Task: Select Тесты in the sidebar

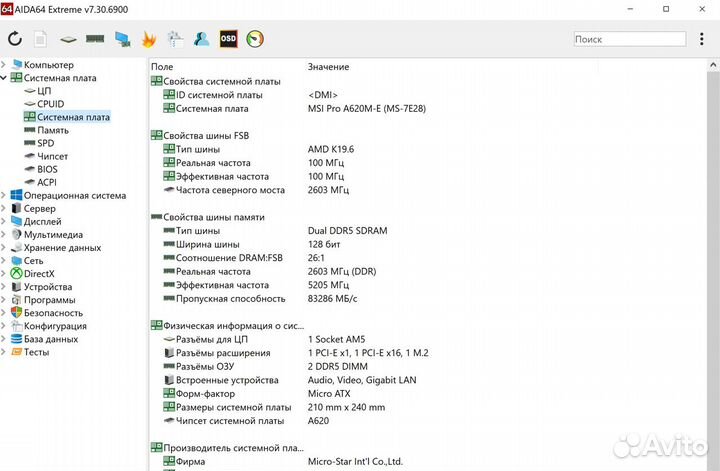Action: (36, 352)
